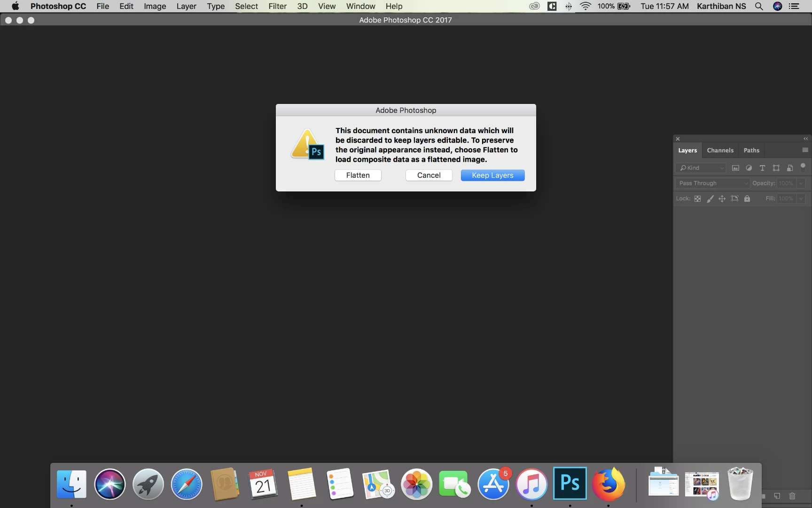The width and height of the screenshot is (812, 508).
Task: Click the delete layer trash icon
Action: (792, 496)
